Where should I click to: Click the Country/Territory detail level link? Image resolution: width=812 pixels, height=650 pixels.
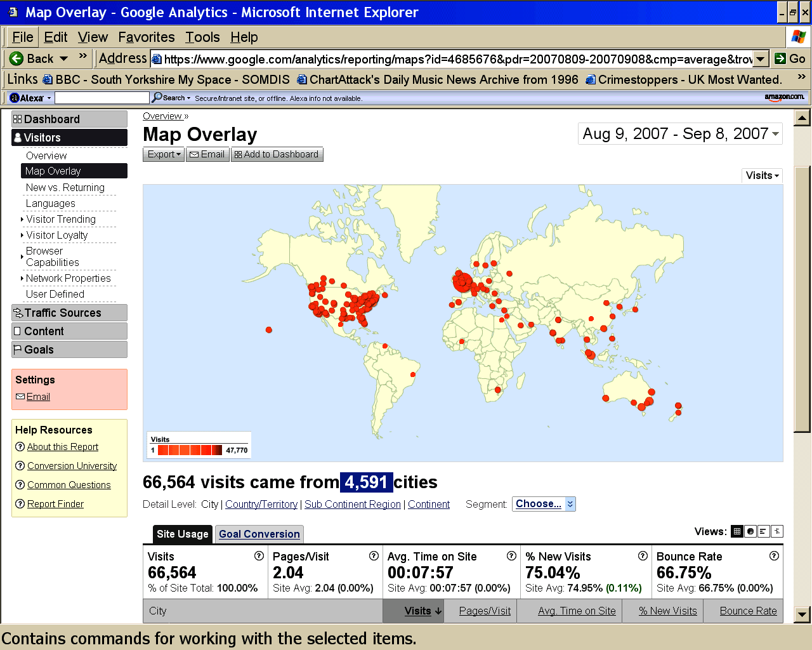pos(261,504)
